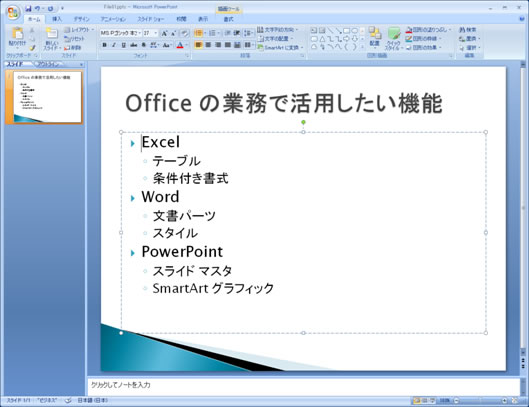The image size is (529, 407).
Task: Add a new slide (新しいスライド)
Action: [51, 39]
